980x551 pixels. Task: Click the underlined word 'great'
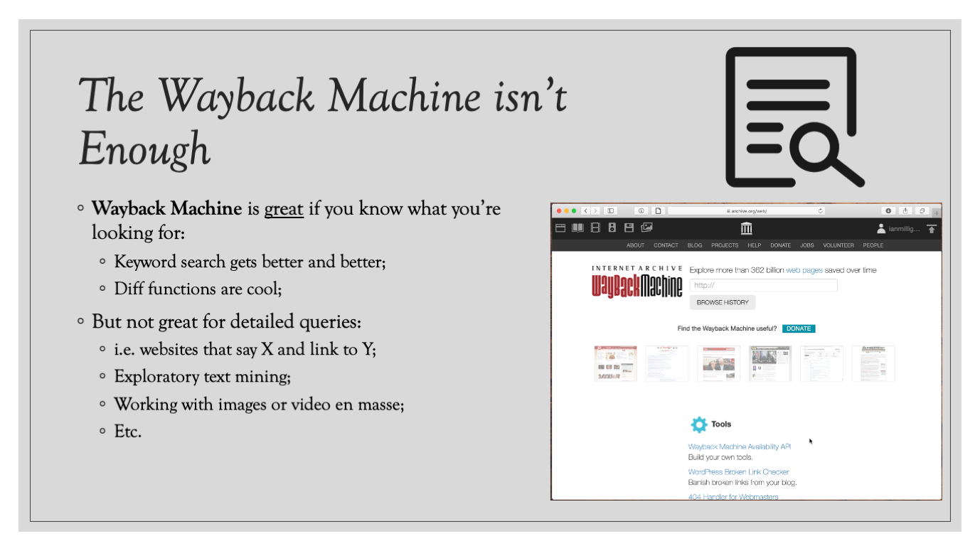pos(284,209)
